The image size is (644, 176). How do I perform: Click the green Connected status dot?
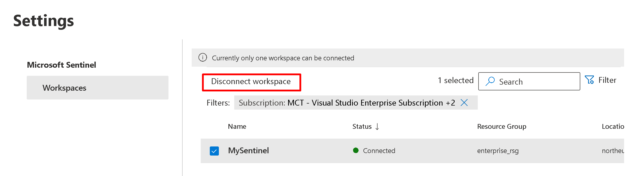356,150
